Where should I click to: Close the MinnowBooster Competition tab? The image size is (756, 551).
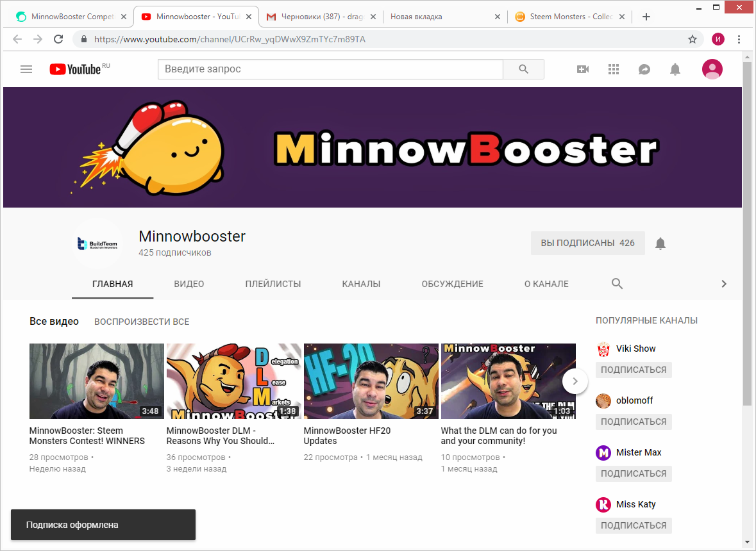point(123,17)
